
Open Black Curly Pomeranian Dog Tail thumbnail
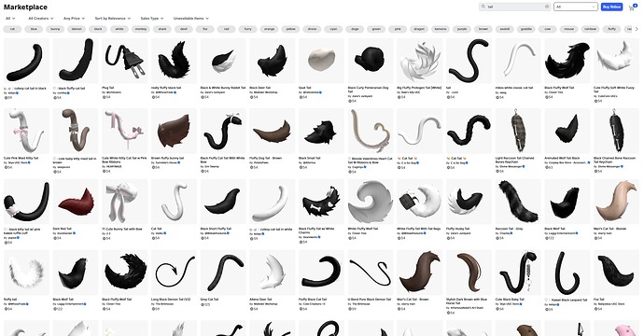(371, 61)
